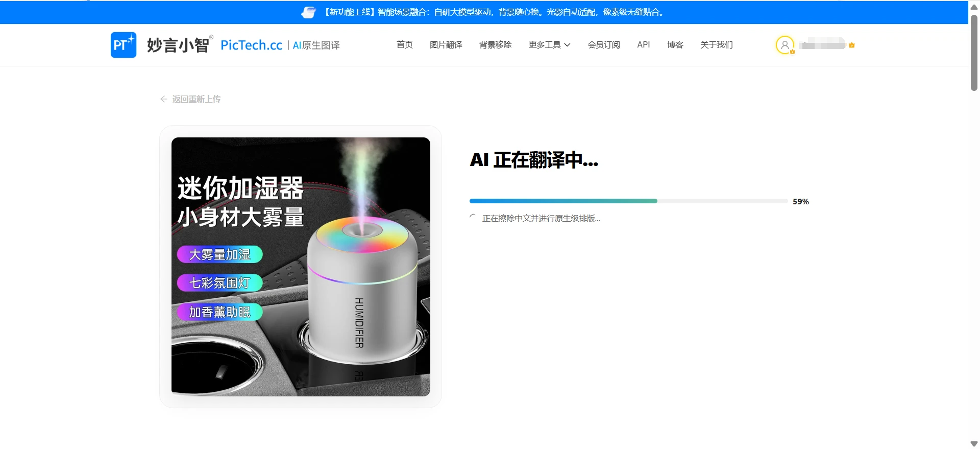Click the AI 正在翻译中 heading
Viewport: 980px width, 449px height.
tap(534, 160)
